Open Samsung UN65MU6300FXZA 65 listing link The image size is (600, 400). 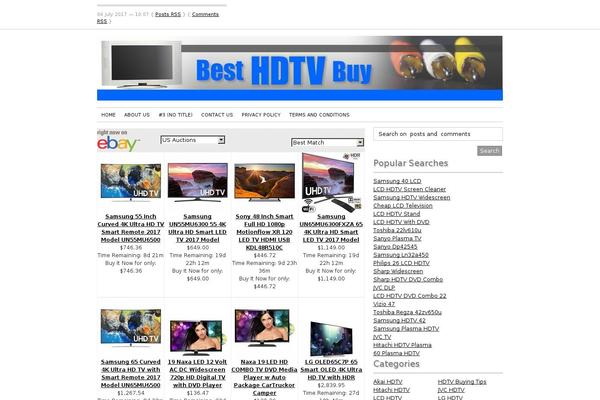point(331,228)
